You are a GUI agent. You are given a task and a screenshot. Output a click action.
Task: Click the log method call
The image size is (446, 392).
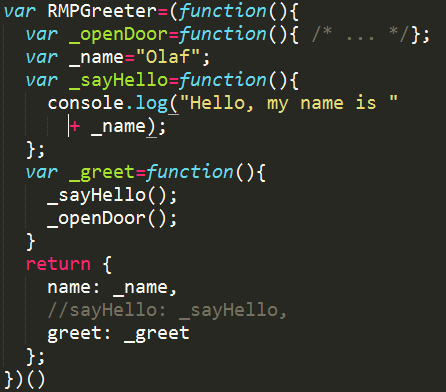click(x=151, y=104)
